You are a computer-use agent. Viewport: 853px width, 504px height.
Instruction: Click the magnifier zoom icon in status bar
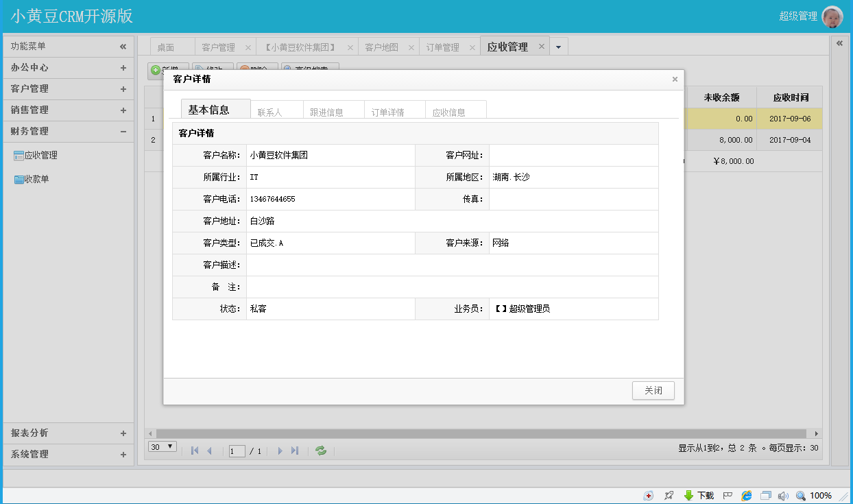tap(801, 495)
